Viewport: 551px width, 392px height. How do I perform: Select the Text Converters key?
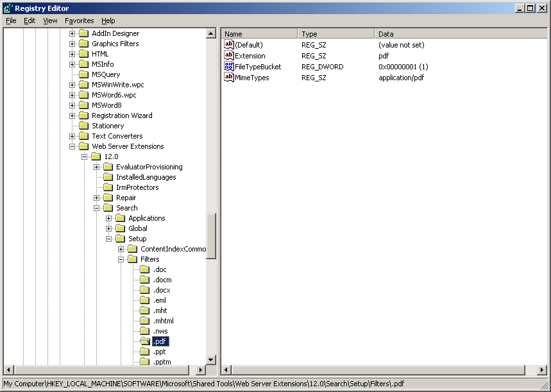point(117,136)
